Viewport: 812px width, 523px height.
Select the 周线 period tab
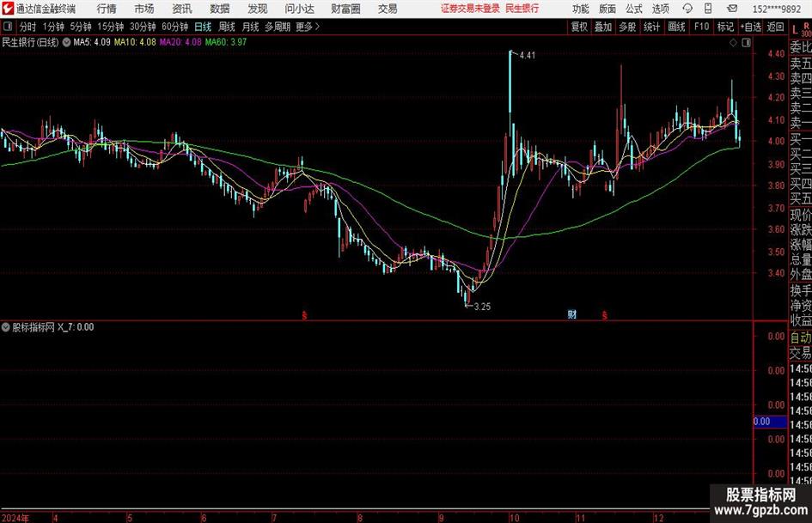click(227, 27)
